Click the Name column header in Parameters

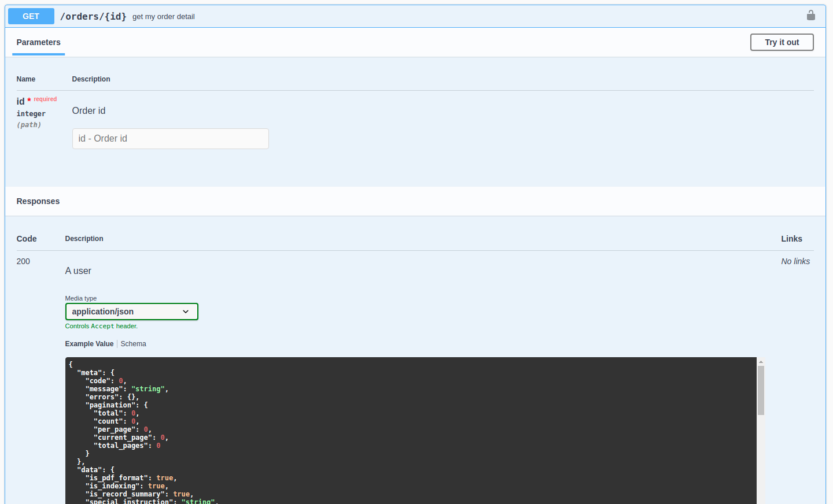[26, 79]
